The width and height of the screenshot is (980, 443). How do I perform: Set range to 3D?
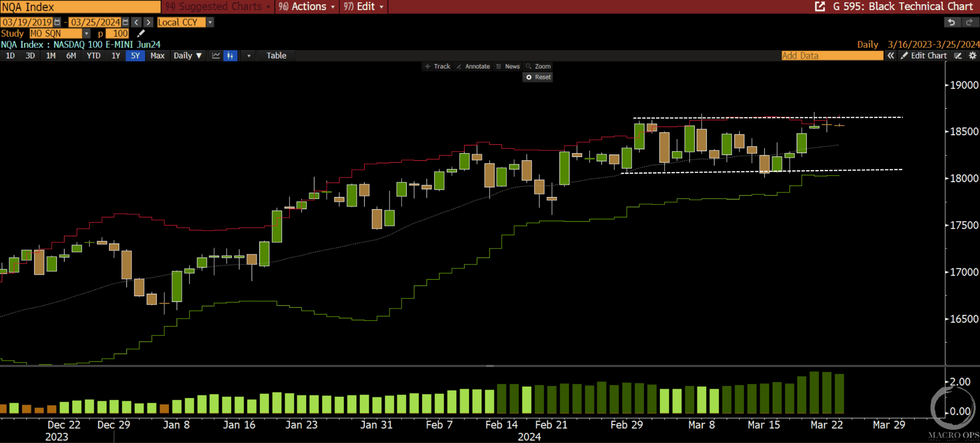[30, 55]
